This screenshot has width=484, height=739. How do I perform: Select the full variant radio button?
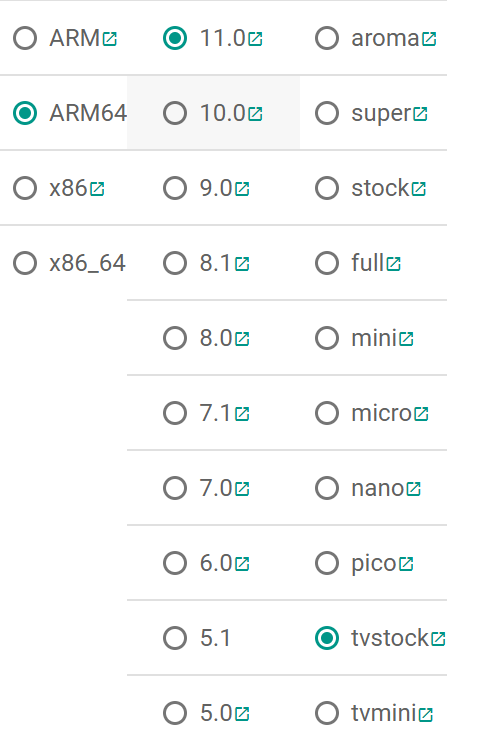[327, 263]
